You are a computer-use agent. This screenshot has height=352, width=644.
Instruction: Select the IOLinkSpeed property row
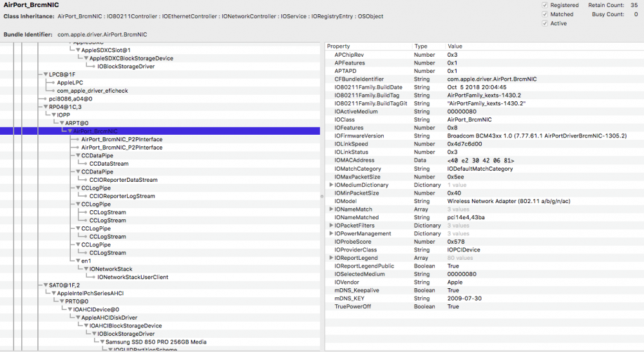pos(484,144)
